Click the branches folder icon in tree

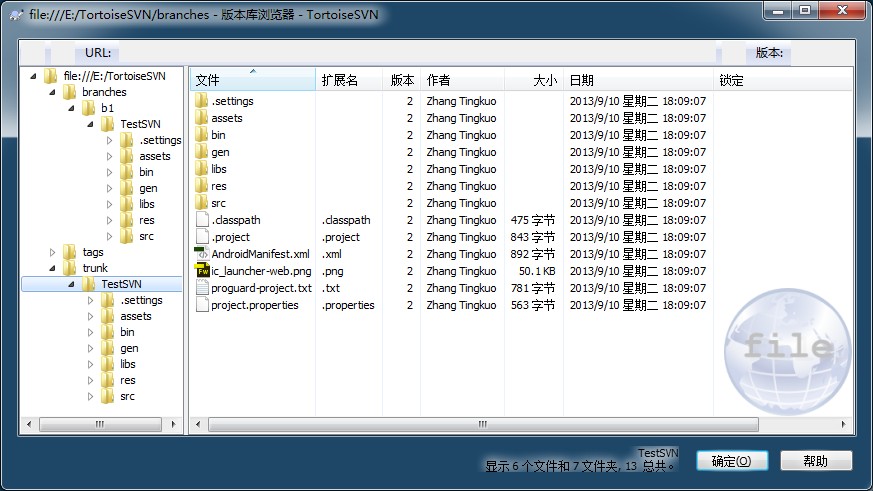[70, 92]
